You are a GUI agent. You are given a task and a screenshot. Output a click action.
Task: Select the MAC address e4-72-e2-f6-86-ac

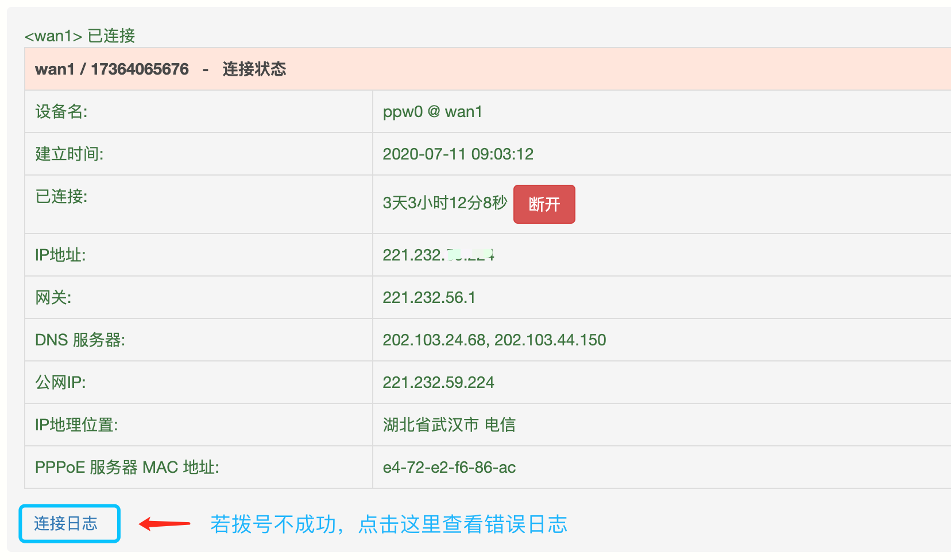click(x=449, y=467)
